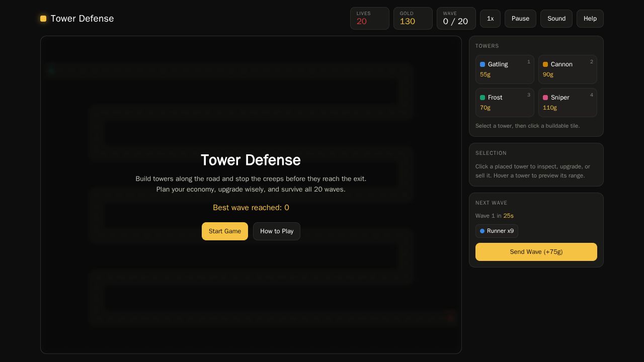
Task: Click the TOWERS section heading
Action: 487,46
